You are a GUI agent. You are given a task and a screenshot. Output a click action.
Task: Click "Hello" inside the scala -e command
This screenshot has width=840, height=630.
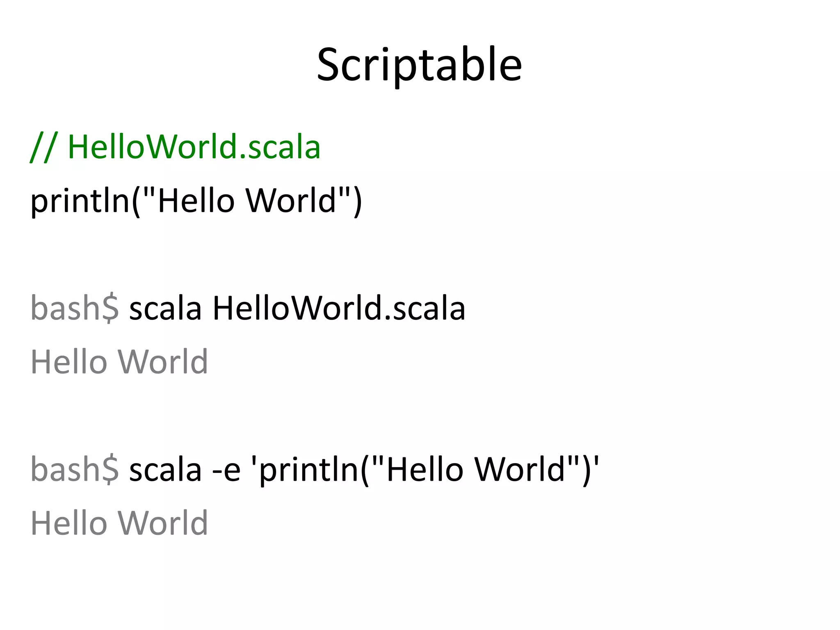(425, 470)
